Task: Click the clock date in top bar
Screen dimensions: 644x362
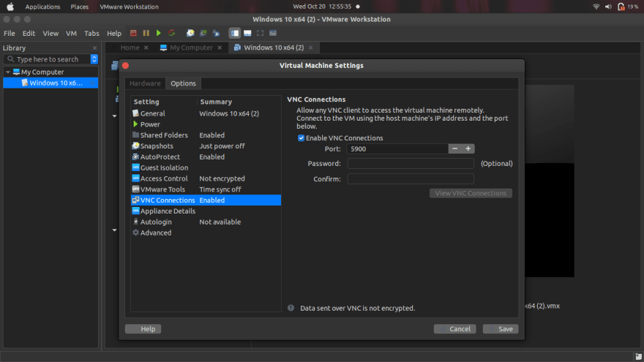Action: tap(322, 7)
